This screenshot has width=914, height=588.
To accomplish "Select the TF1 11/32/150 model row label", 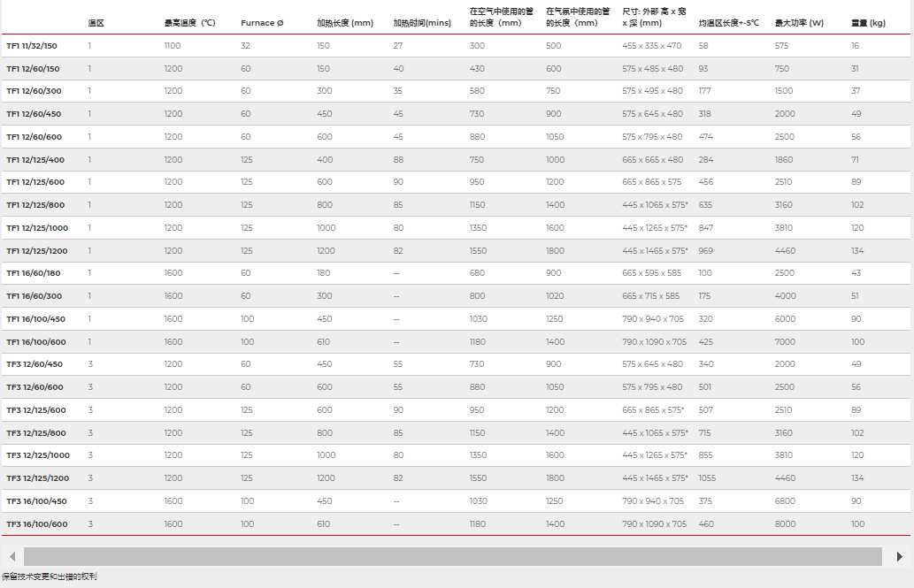I will [x=32, y=46].
